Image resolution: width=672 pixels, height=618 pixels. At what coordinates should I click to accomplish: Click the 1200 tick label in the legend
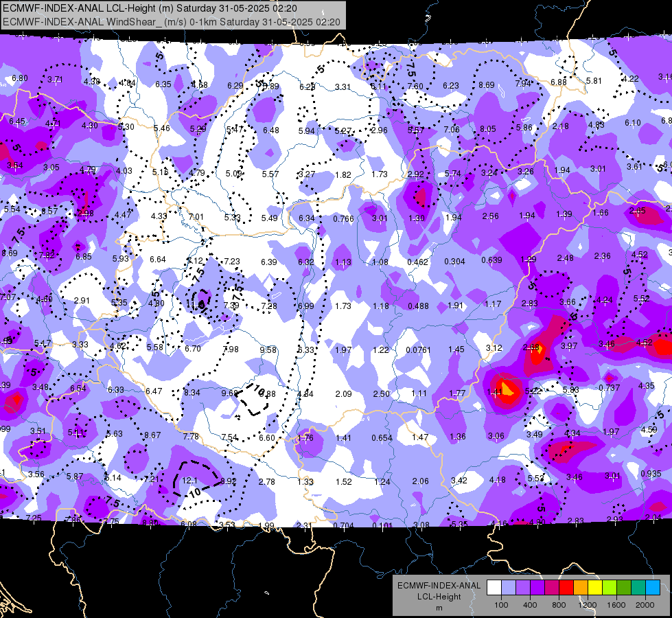click(x=588, y=605)
